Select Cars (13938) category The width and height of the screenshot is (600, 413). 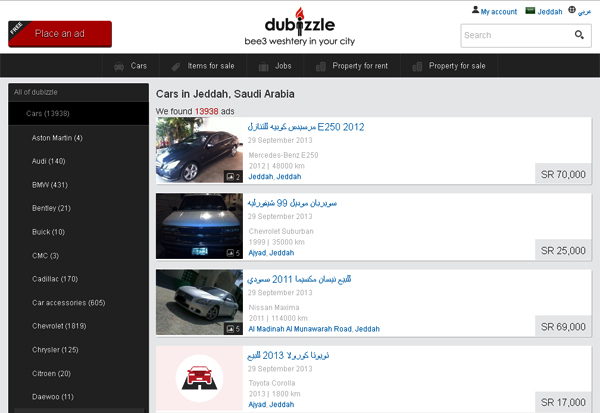pos(78,113)
